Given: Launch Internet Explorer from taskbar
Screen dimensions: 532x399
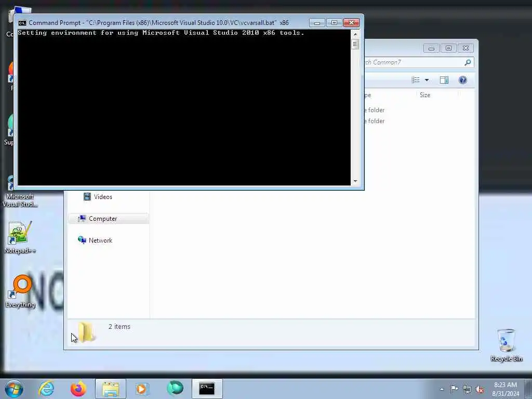Looking at the screenshot, I should click(46, 389).
